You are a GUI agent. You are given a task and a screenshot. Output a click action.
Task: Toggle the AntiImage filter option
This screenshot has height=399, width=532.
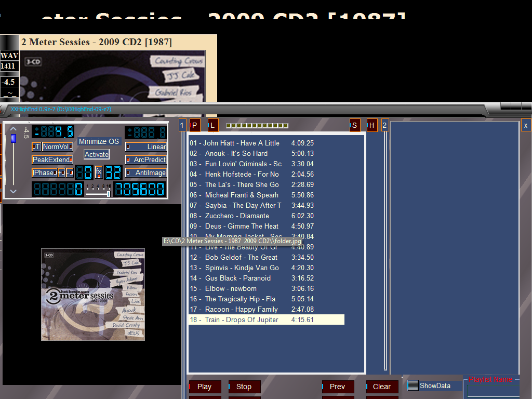[146, 172]
